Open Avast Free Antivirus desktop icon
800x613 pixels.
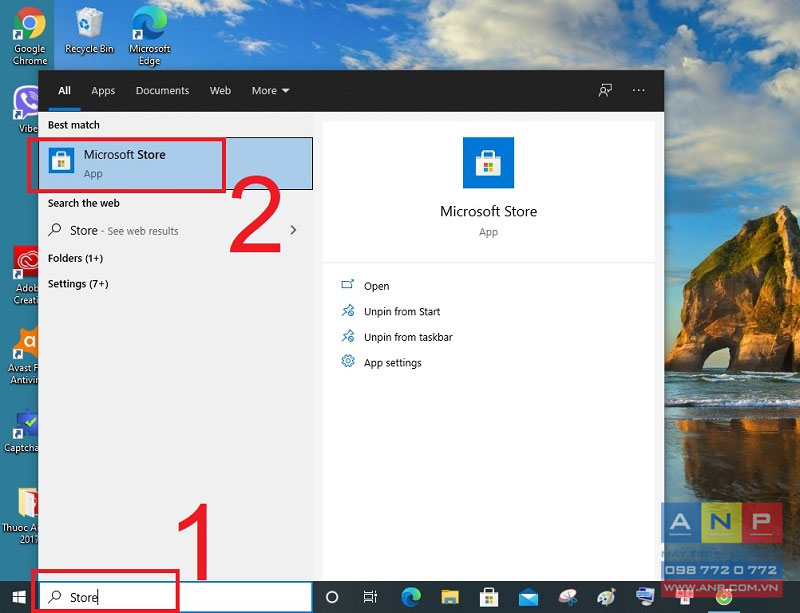pyautogui.click(x=23, y=356)
